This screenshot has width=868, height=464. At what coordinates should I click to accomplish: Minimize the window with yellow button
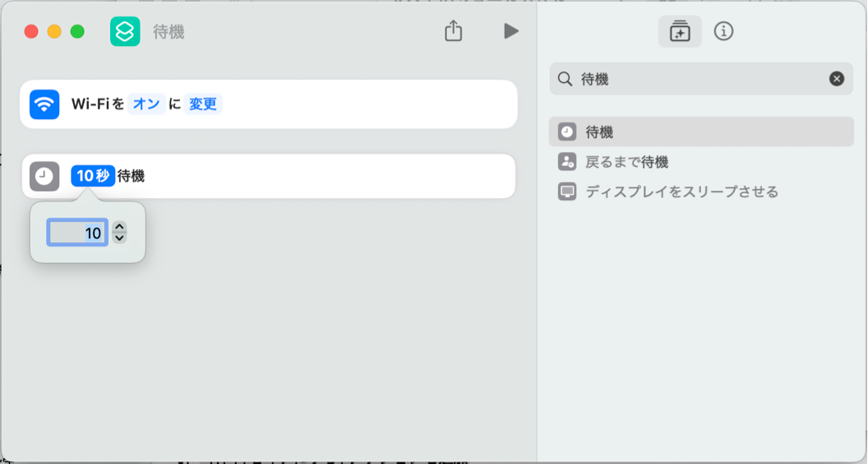tap(54, 31)
